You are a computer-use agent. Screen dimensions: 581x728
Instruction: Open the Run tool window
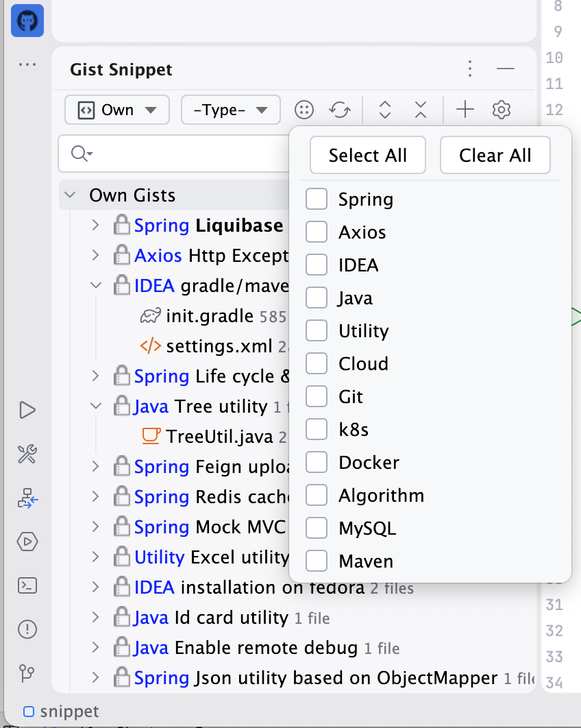pos(27,410)
